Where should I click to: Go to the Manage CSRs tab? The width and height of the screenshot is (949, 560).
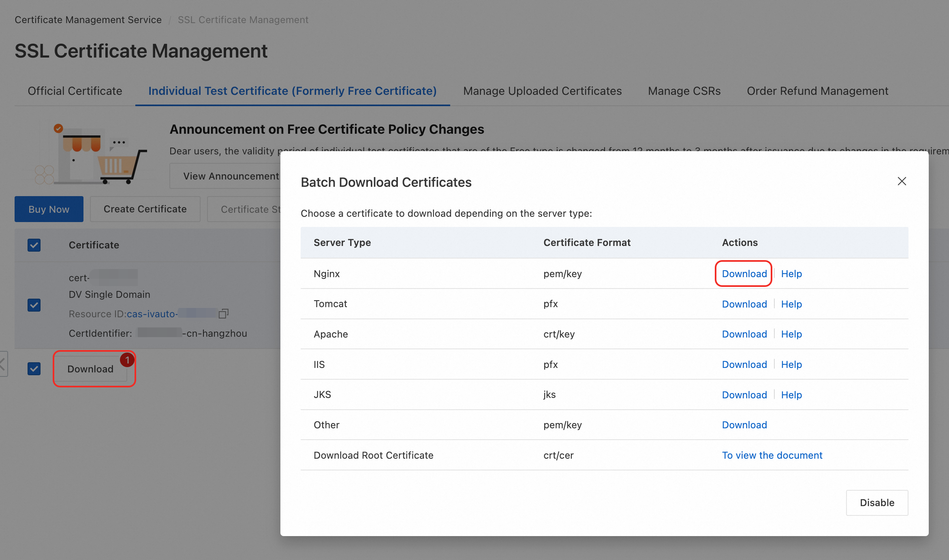tap(684, 91)
